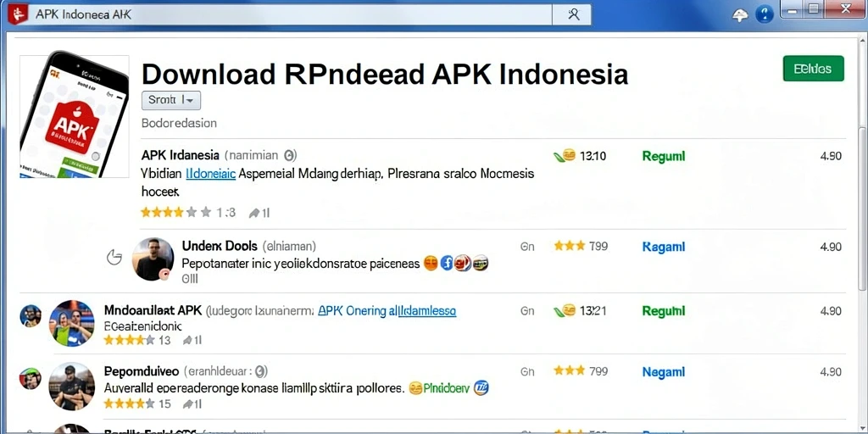Image resolution: width=868 pixels, height=434 pixels.
Task: Select the Undenx Dools title
Action: pos(220,246)
